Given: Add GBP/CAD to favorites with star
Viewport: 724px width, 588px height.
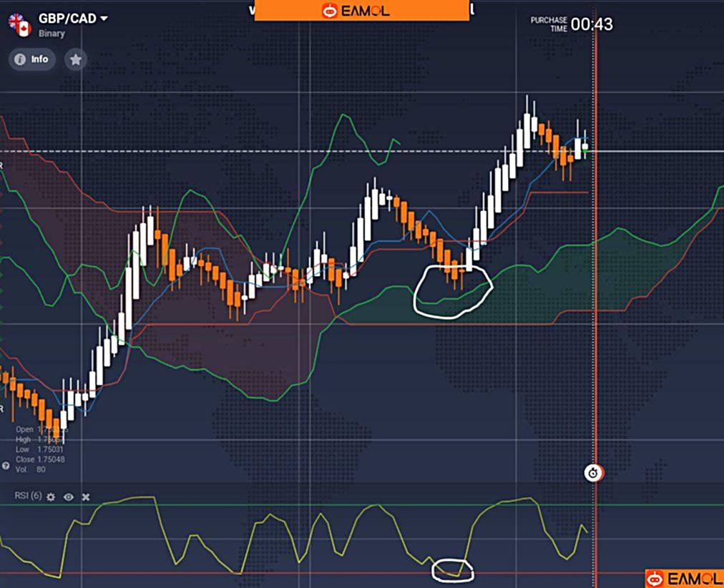Looking at the screenshot, I should [75, 59].
